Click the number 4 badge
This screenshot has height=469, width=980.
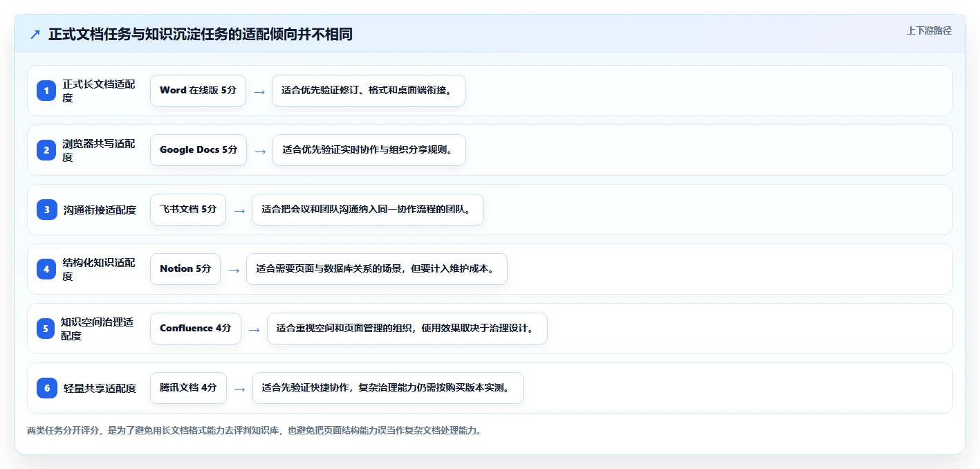click(46, 269)
